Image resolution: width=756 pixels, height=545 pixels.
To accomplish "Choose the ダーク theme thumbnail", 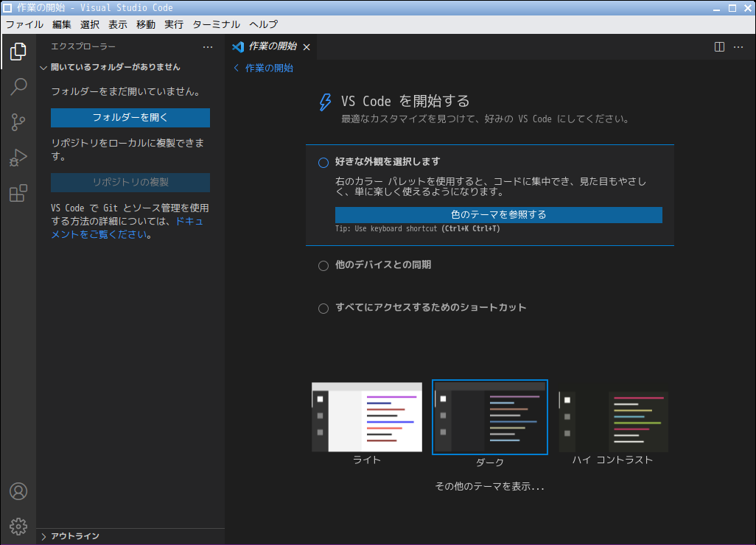I will point(490,418).
